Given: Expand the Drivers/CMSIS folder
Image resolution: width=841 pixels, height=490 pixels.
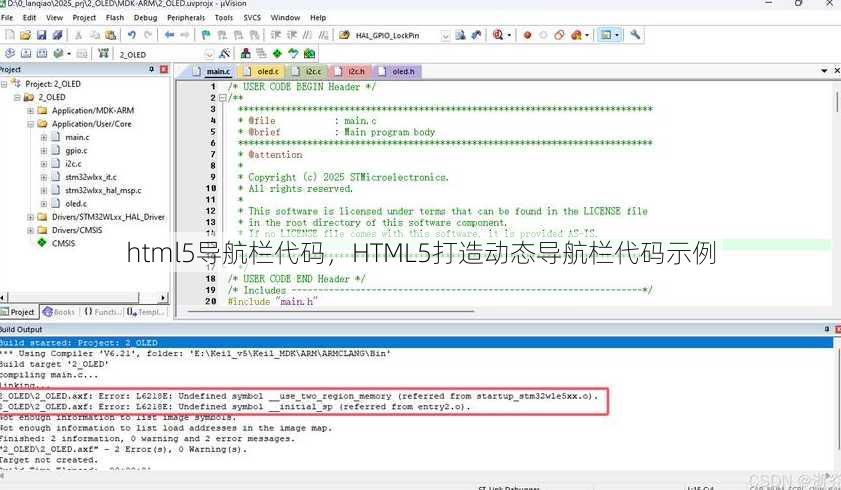Looking at the screenshot, I should tap(31, 231).
